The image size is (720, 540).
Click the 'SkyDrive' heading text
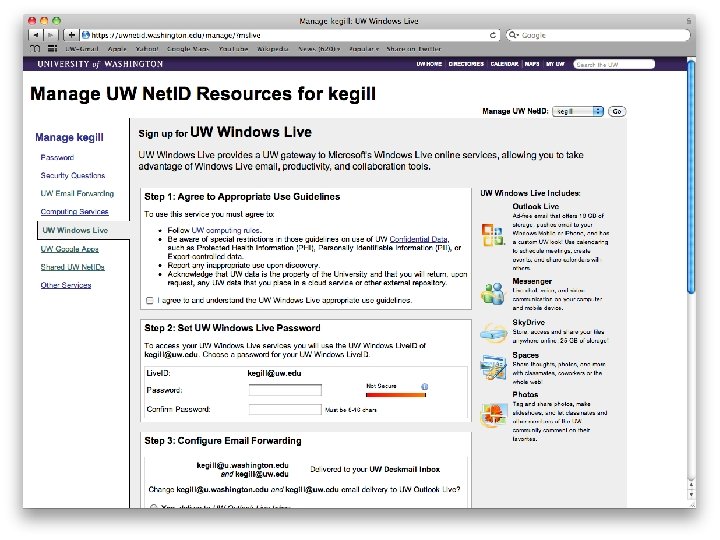coord(529,322)
